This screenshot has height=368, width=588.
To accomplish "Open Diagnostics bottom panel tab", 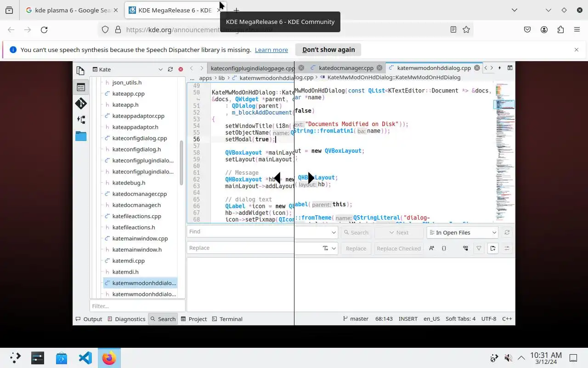I will click(x=126, y=319).
